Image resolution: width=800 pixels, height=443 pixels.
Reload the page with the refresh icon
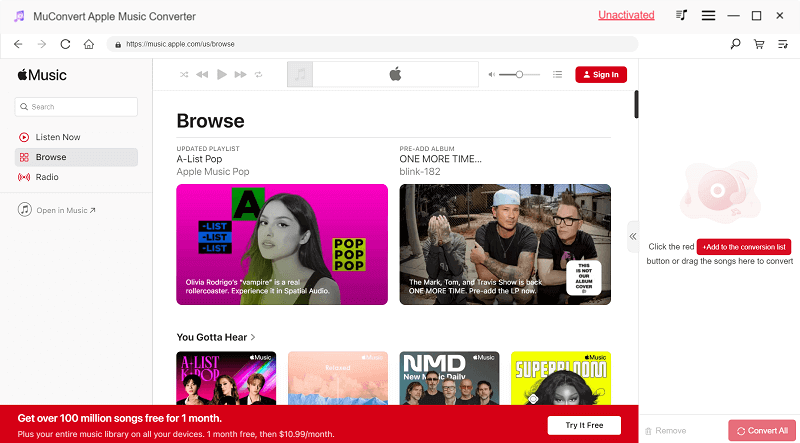click(x=66, y=44)
